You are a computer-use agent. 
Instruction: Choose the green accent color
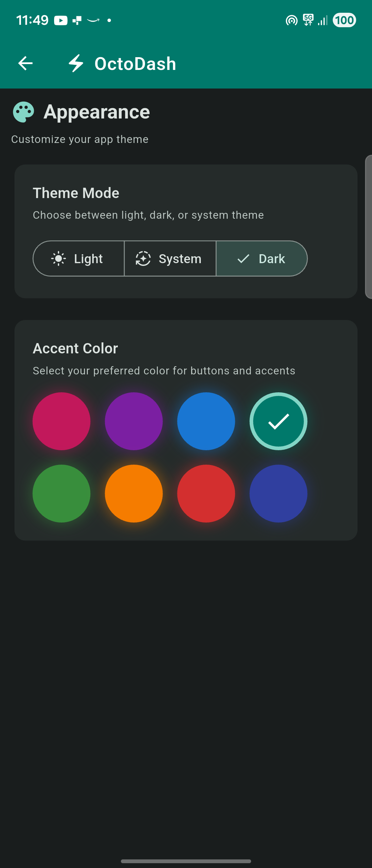(62, 494)
